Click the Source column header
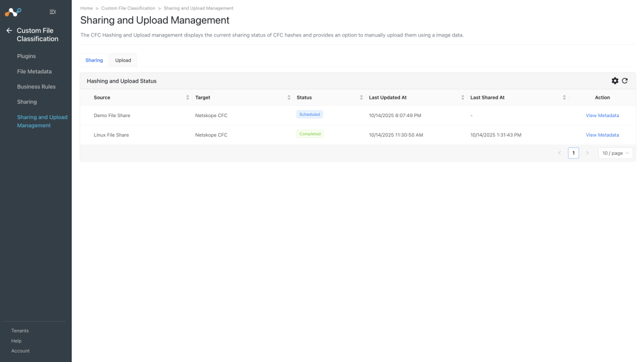 click(102, 98)
